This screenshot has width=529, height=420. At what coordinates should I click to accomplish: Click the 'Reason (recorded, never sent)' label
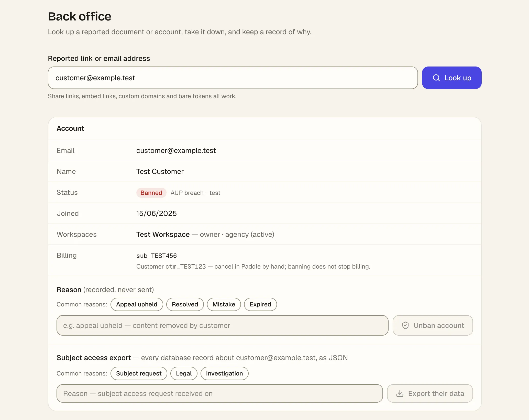(x=105, y=290)
